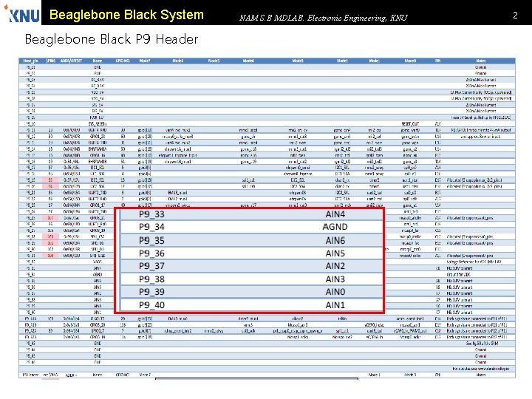Click the P9_33 cell
The width and height of the screenshot is (532, 399).
pos(151,214)
